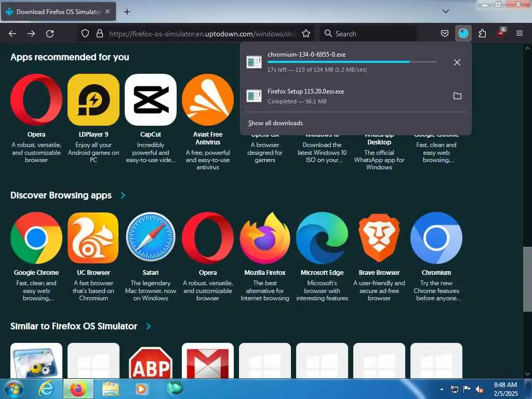Bookmark this page with the star icon
The width and height of the screenshot is (532, 399).
pyautogui.click(x=306, y=34)
